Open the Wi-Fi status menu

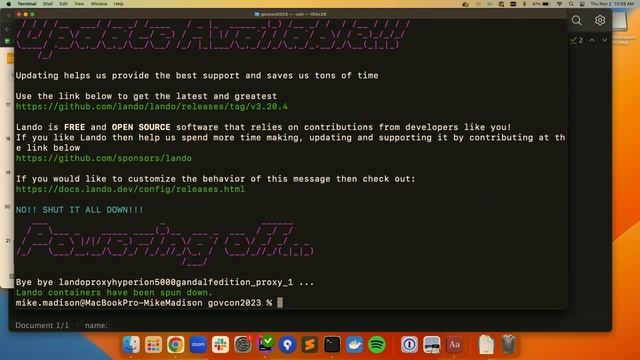(x=560, y=4)
